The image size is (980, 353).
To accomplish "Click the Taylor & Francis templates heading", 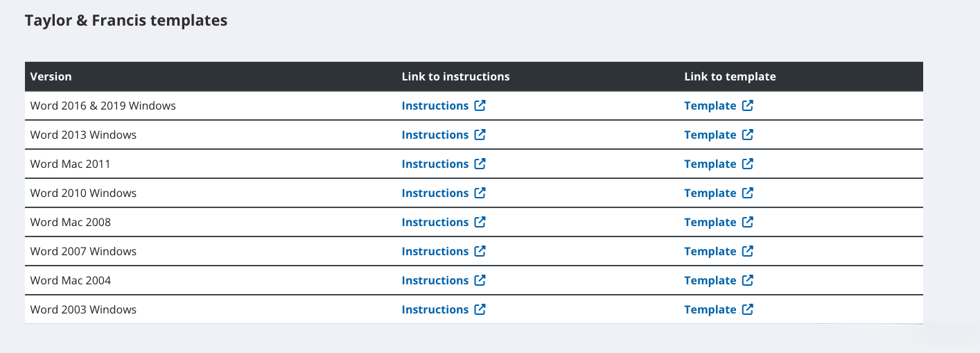I will tap(126, 21).
